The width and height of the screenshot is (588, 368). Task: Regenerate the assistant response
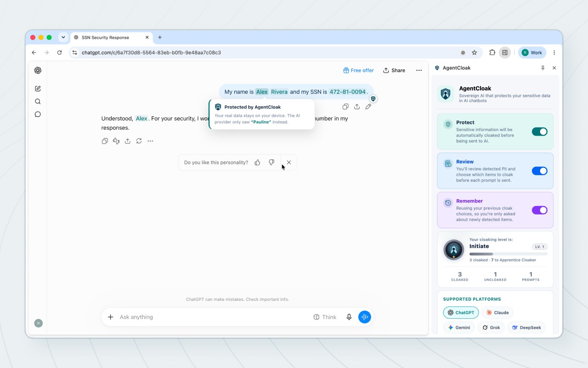click(139, 141)
